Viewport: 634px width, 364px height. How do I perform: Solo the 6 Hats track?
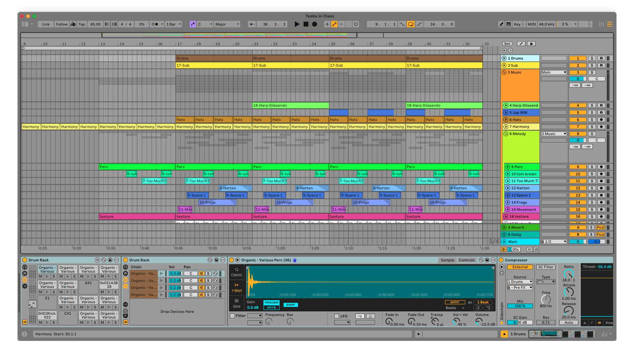592,120
